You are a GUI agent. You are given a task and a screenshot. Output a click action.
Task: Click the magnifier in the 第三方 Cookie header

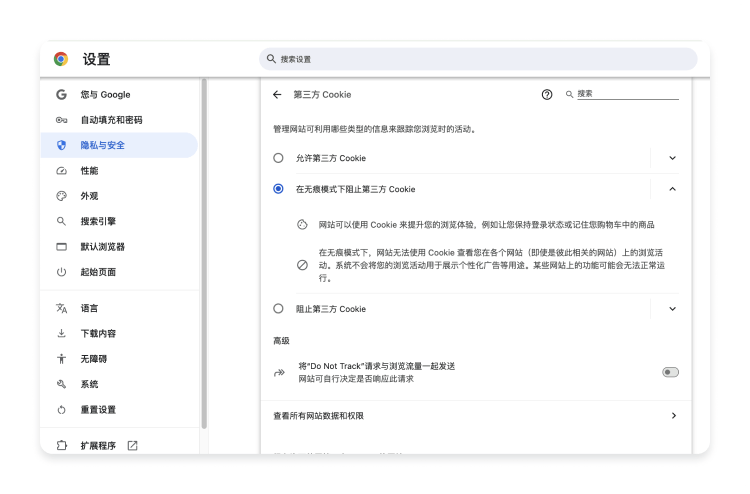[x=569, y=95]
